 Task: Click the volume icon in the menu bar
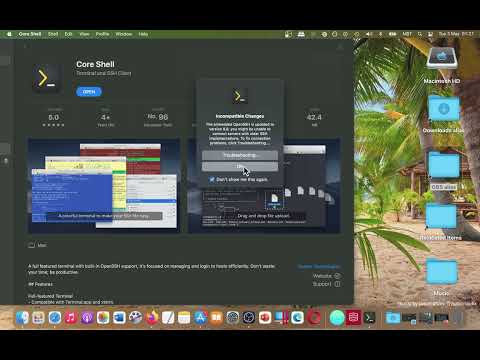pyautogui.click(x=369, y=34)
